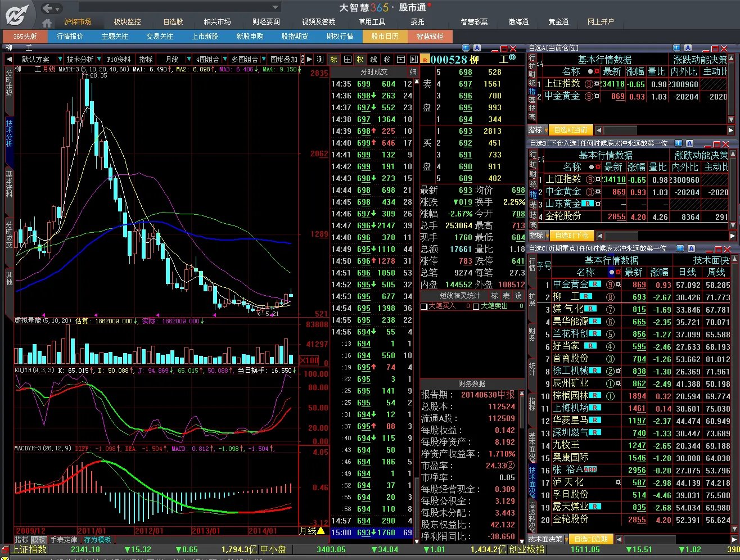Toggle the 细 detail button beside 分时成交
Image resolution: width=740 pixels, height=560 pixels.
coord(413,72)
